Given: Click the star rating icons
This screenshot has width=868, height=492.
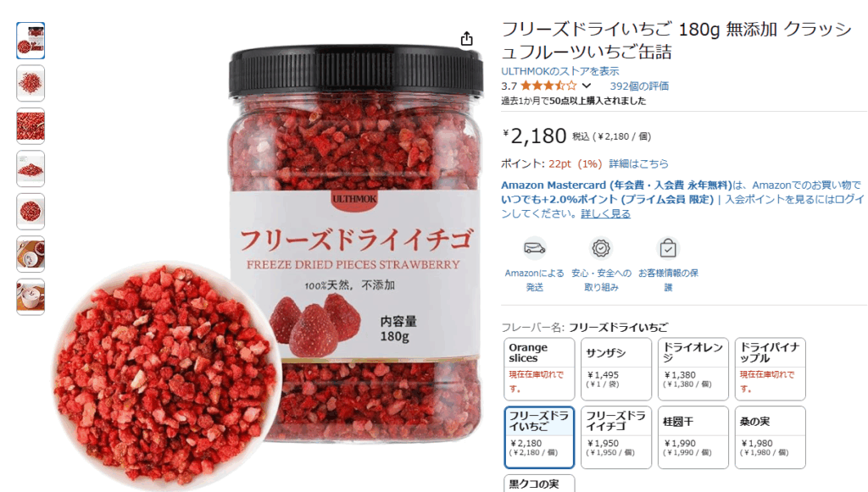Looking at the screenshot, I should (548, 86).
